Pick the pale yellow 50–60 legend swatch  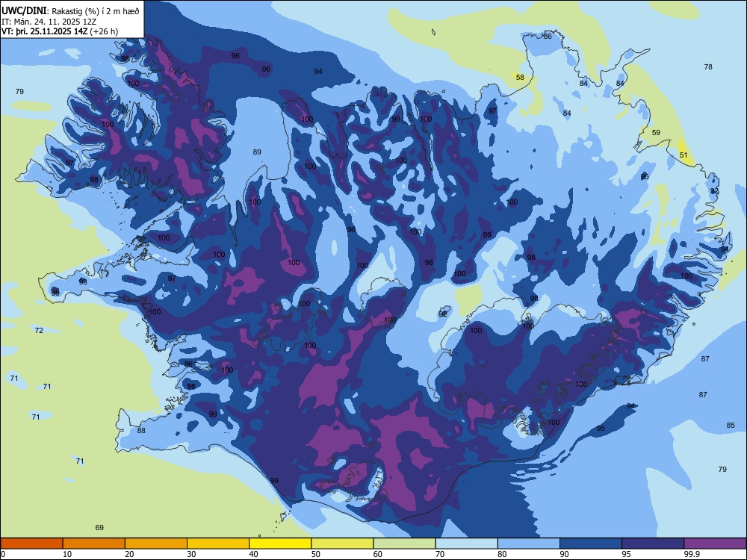343,544
